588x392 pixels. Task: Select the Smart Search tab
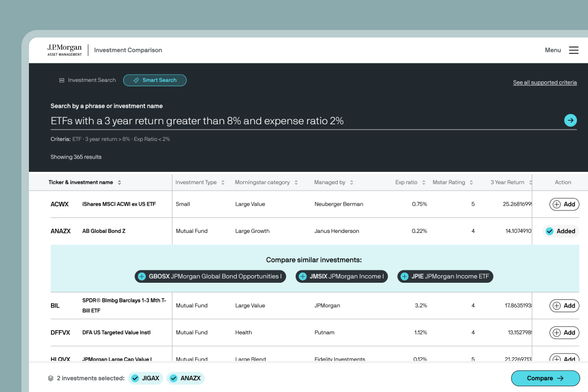pyautogui.click(x=155, y=80)
